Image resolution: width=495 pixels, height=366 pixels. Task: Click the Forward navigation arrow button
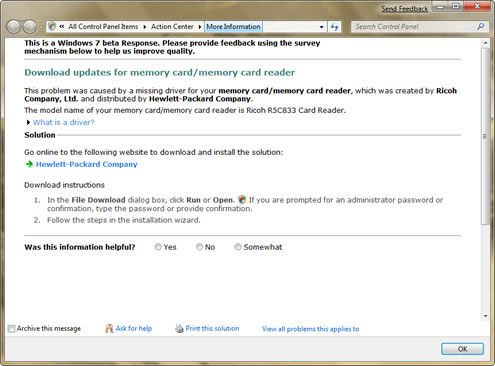[30, 27]
